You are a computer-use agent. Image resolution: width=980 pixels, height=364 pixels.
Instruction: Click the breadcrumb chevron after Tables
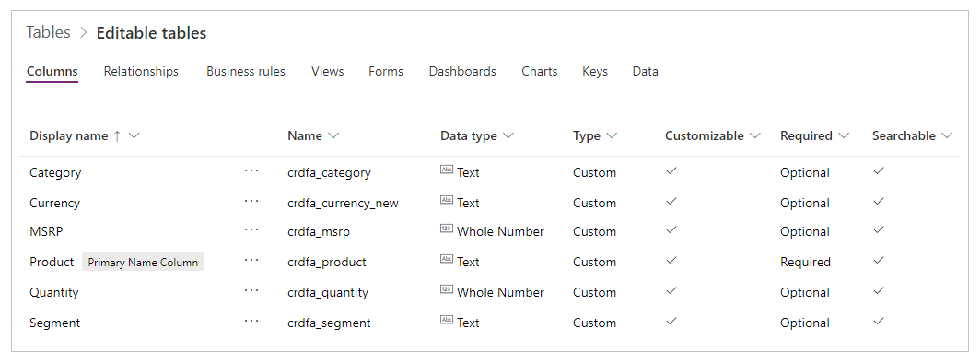pos(84,32)
